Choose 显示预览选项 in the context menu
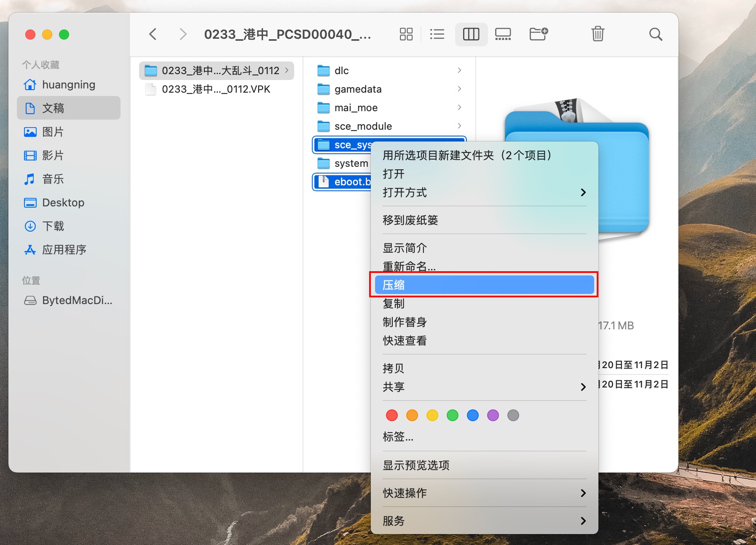The height and width of the screenshot is (545, 756). pos(484,465)
